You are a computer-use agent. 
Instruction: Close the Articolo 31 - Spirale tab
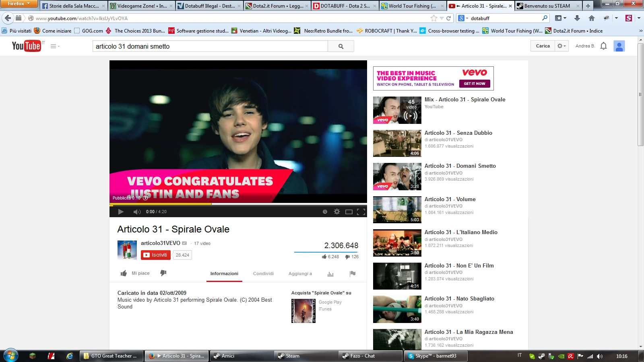click(510, 6)
